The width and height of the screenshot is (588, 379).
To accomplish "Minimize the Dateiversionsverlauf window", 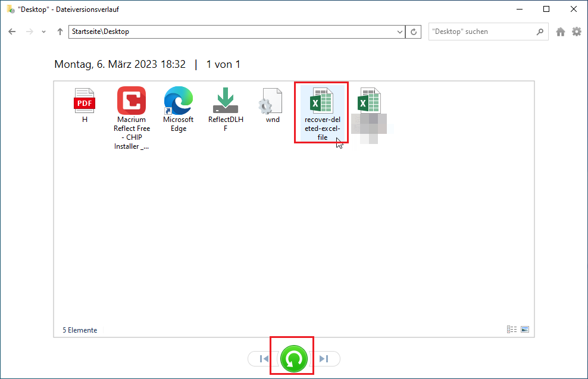I will tap(520, 9).
